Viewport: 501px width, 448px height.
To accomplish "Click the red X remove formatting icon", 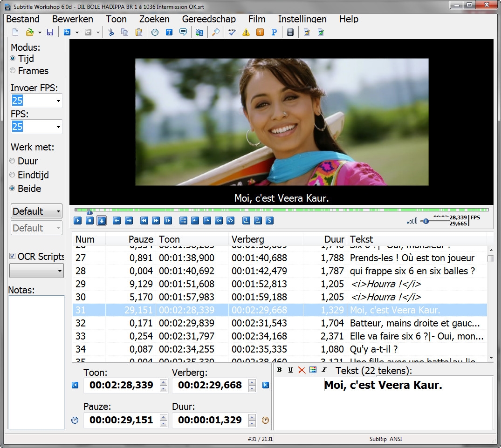I will point(302,370).
